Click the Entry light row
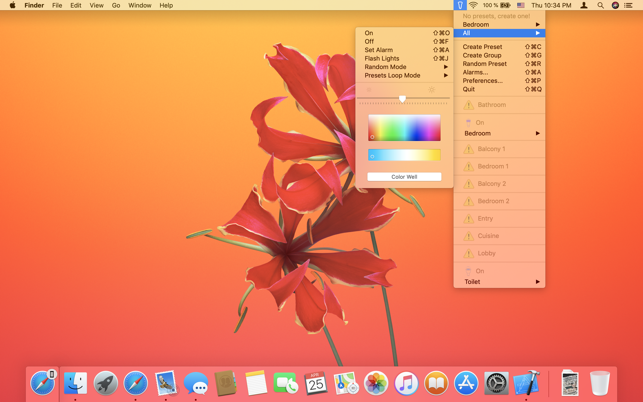This screenshot has width=643, height=402. (x=499, y=219)
